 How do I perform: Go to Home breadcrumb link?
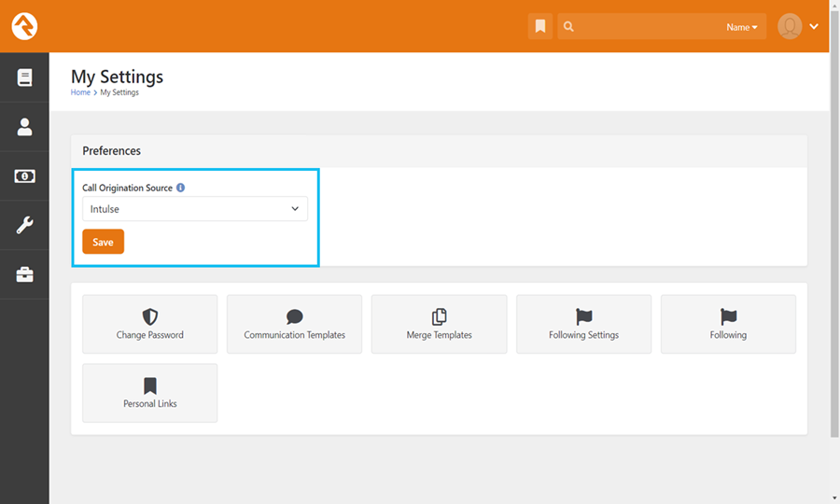point(80,92)
